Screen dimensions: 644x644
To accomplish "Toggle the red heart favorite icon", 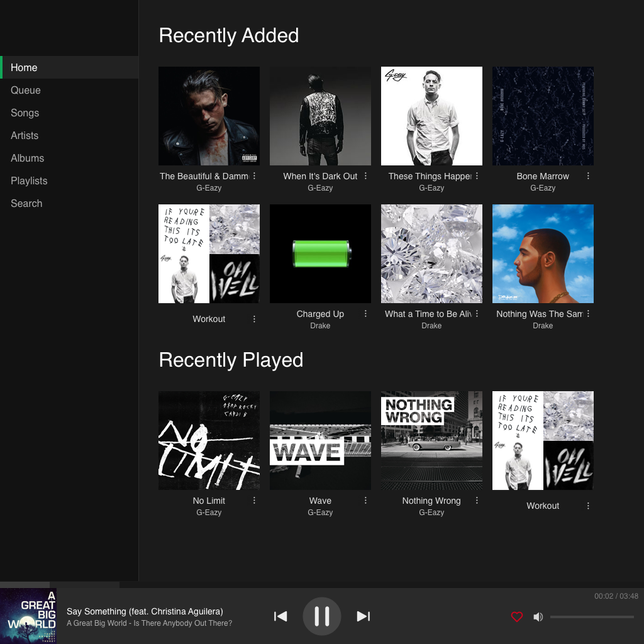I will tap(517, 616).
